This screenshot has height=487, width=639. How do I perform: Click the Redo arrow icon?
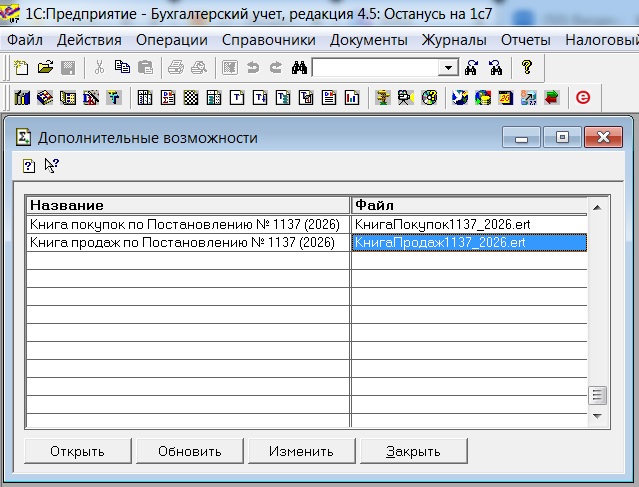[276, 67]
